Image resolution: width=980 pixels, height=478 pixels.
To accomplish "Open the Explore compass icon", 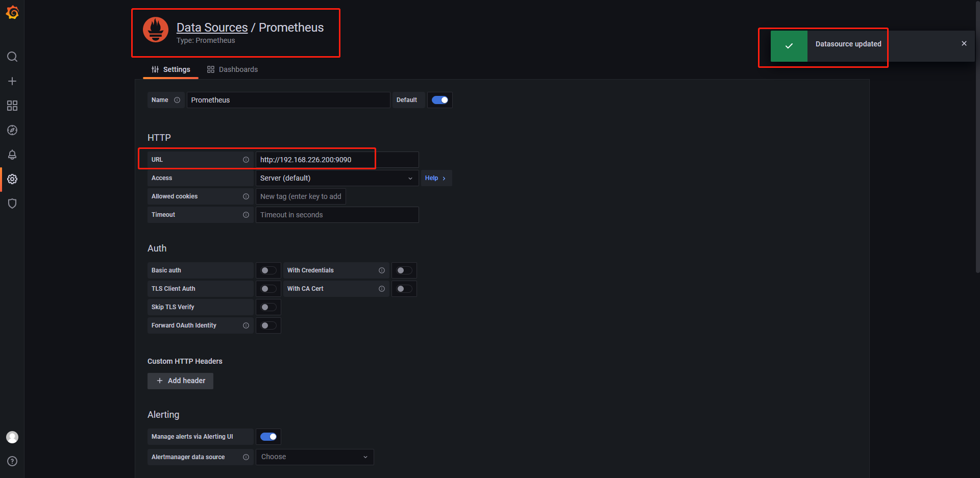I will pos(12,130).
